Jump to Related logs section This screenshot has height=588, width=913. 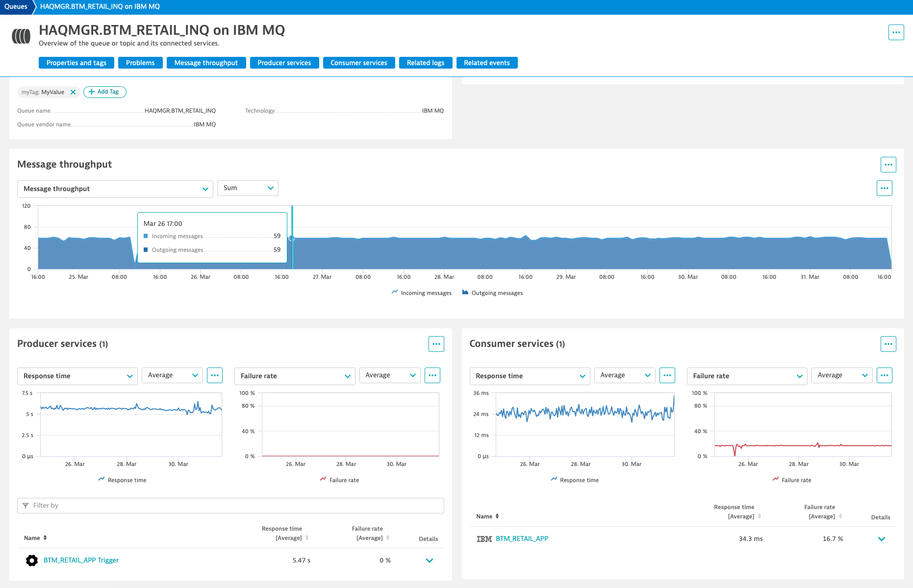click(x=426, y=63)
